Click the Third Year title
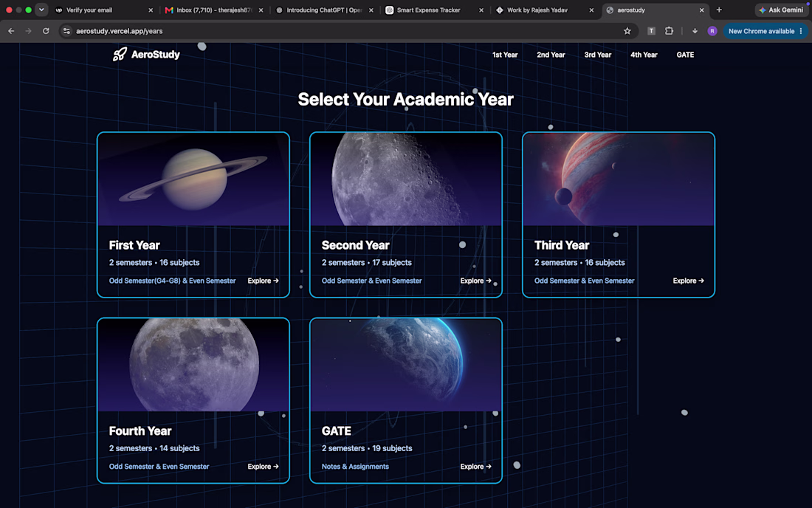The width and height of the screenshot is (812, 508). pyautogui.click(x=561, y=245)
